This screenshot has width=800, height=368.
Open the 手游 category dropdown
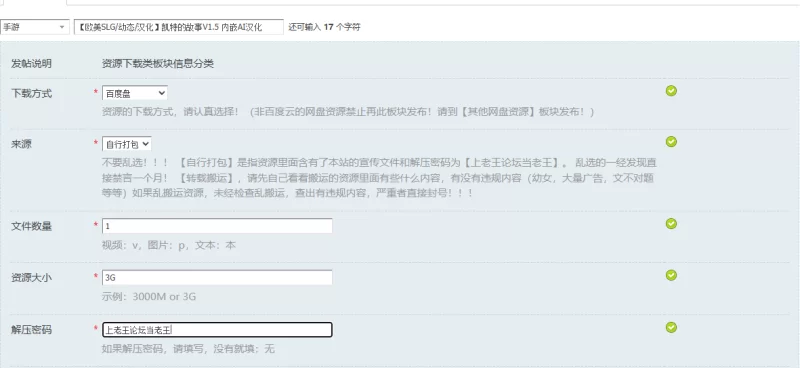[x=35, y=27]
